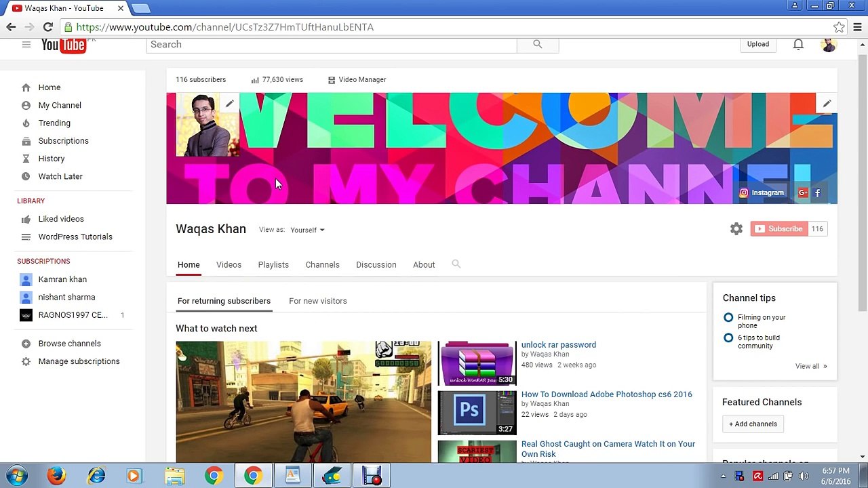The height and width of the screenshot is (488, 868).
Task: Click the Chrome back arrow
Action: (x=11, y=27)
